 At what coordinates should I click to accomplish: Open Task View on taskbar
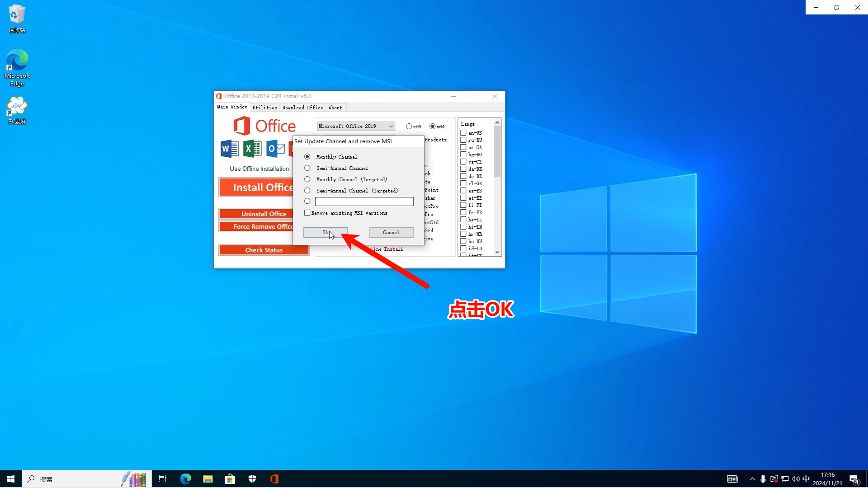163,479
